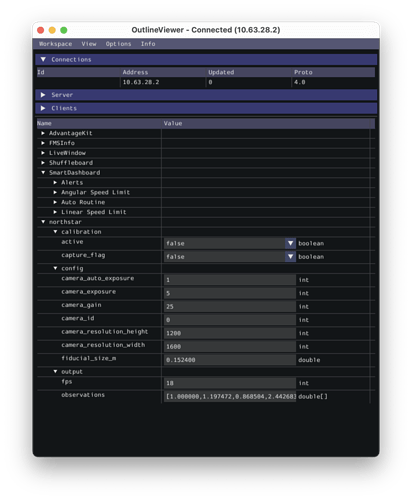Click the Proto column header
Screen dimensions: 412x500
tap(303, 72)
